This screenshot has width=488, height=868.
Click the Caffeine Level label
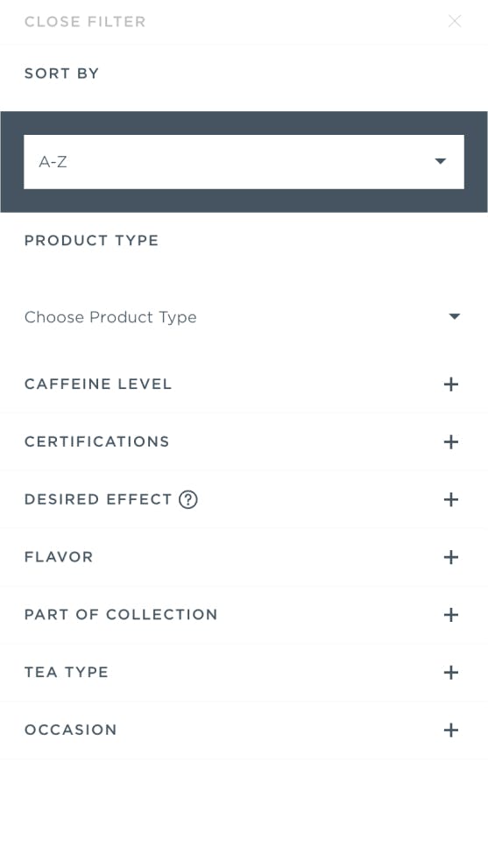[x=98, y=385]
